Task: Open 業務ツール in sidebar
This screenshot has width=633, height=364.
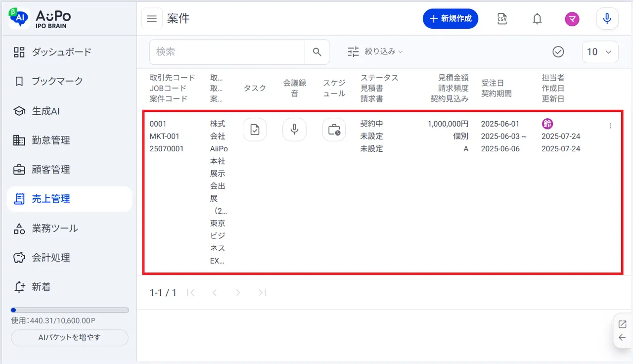Action: coord(69,228)
